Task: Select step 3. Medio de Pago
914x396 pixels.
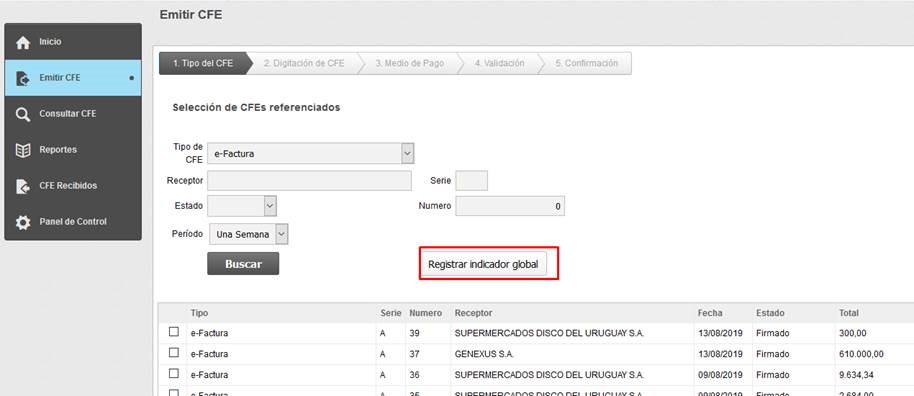Action: [410, 64]
